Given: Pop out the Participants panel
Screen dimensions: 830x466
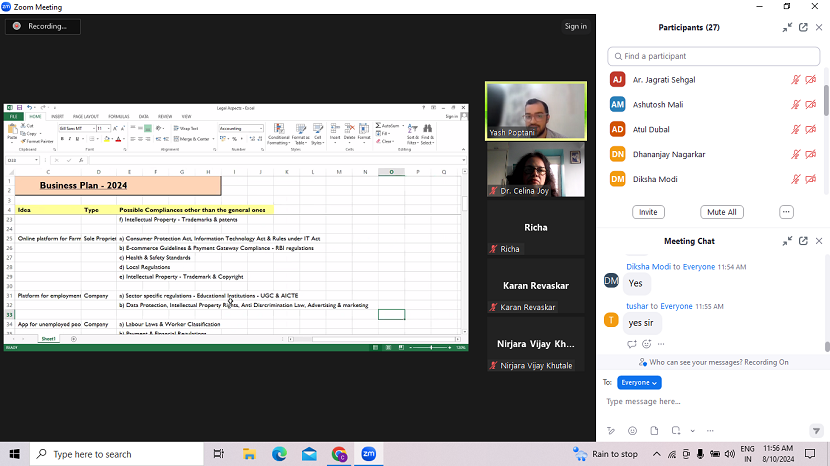Looking at the screenshot, I should (803, 27).
